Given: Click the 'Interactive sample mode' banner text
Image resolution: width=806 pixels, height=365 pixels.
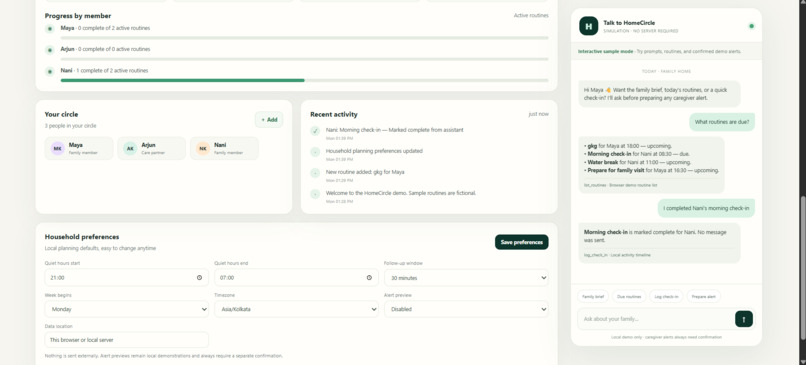Looking at the screenshot, I should 606,51.
